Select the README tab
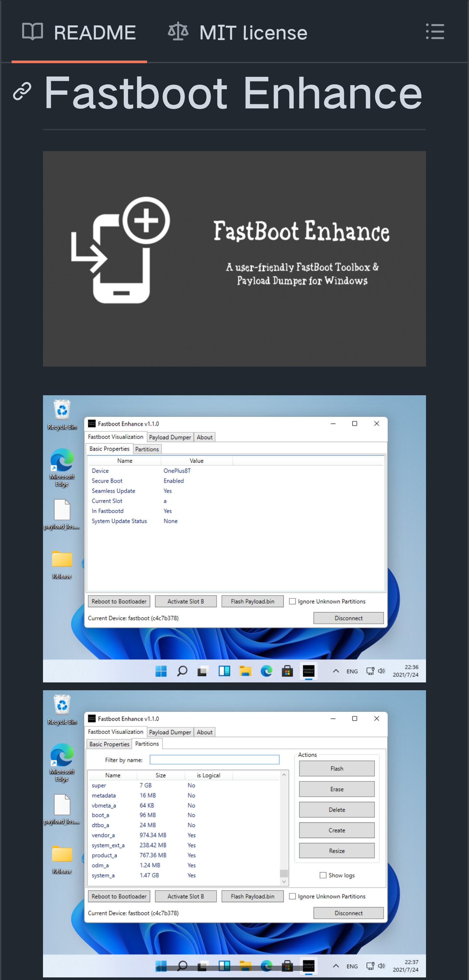Viewport: 469px width, 980px height. 79,32
